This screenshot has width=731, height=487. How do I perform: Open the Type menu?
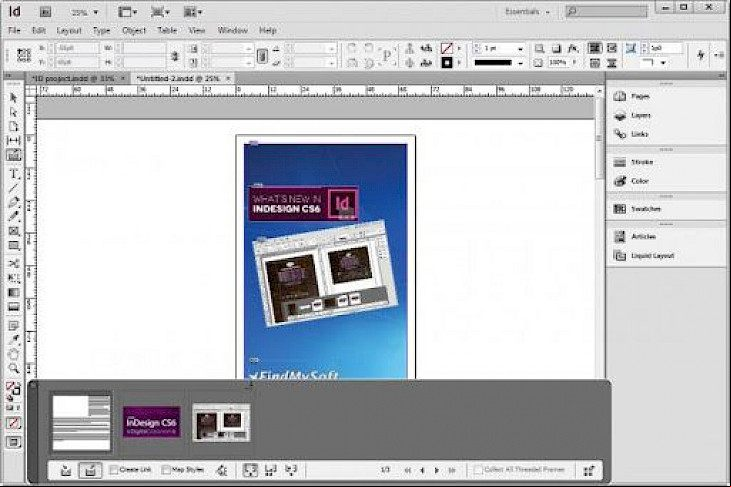click(x=101, y=31)
